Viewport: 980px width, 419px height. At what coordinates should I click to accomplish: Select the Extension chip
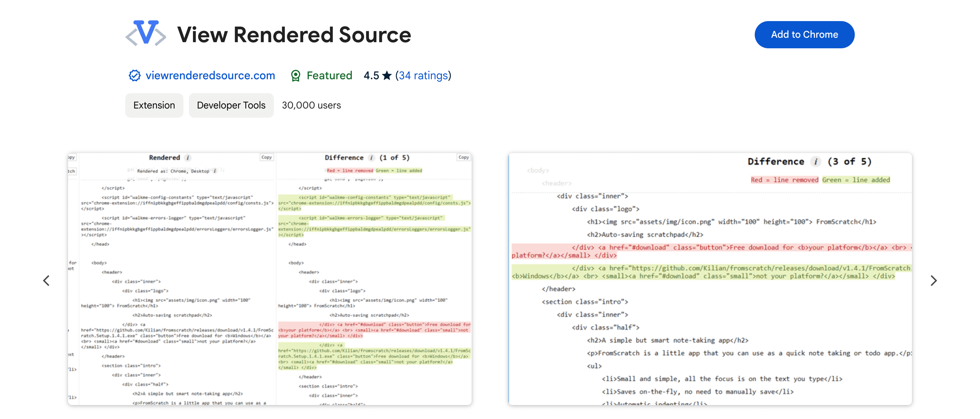click(154, 105)
